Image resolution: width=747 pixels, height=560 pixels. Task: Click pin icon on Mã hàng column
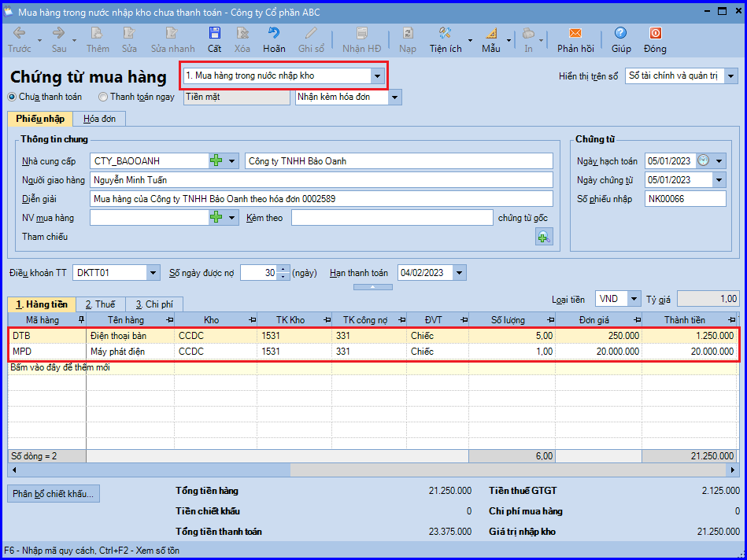coord(81,319)
